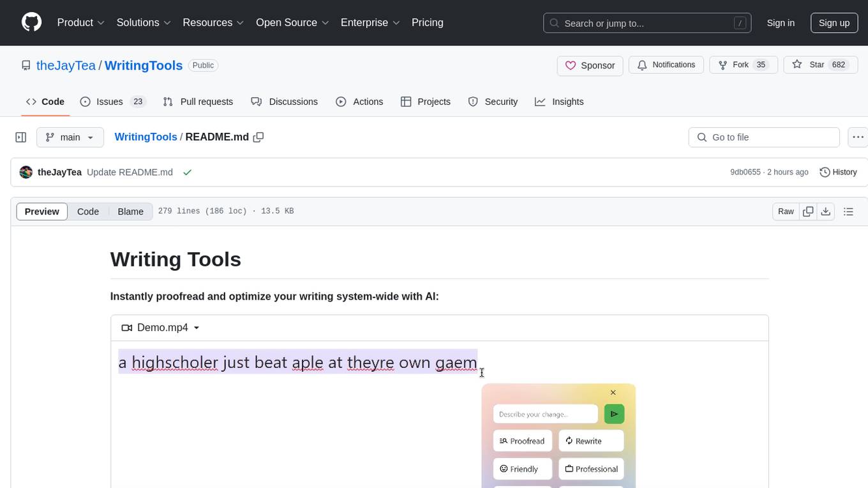Switch to Code view
The image size is (868, 488).
pos(88,211)
